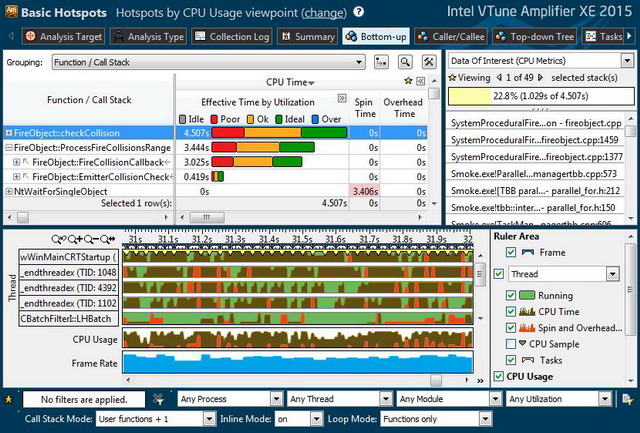Uncheck the Running checkbox
The image size is (640, 433).
tap(511, 295)
